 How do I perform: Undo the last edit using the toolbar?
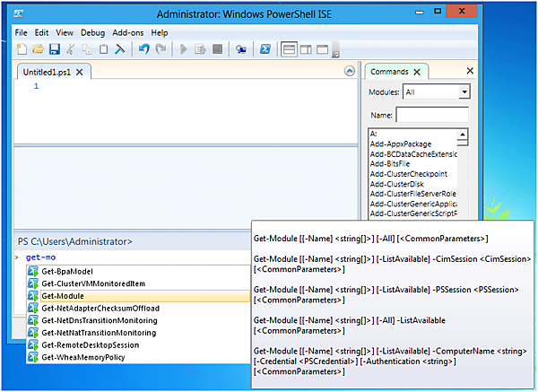[x=143, y=49]
